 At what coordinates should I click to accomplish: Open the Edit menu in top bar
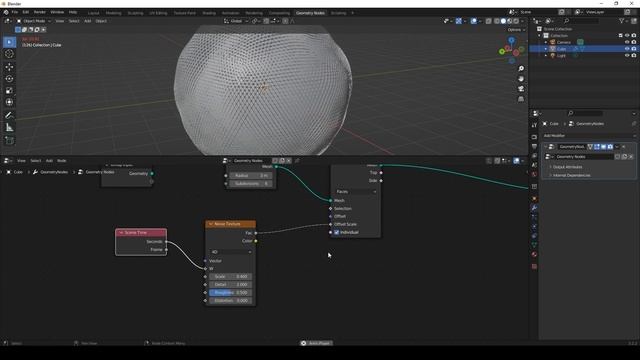tap(26, 12)
